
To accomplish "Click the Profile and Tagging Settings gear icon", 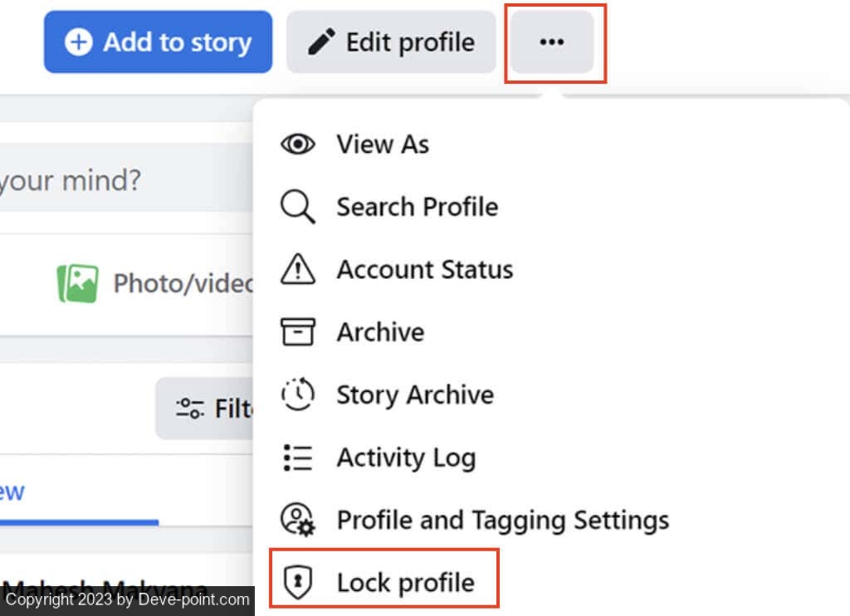I will [x=298, y=520].
